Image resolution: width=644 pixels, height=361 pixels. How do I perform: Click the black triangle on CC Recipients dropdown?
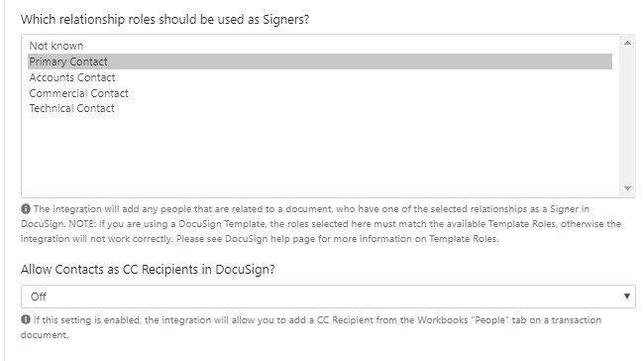click(x=627, y=296)
